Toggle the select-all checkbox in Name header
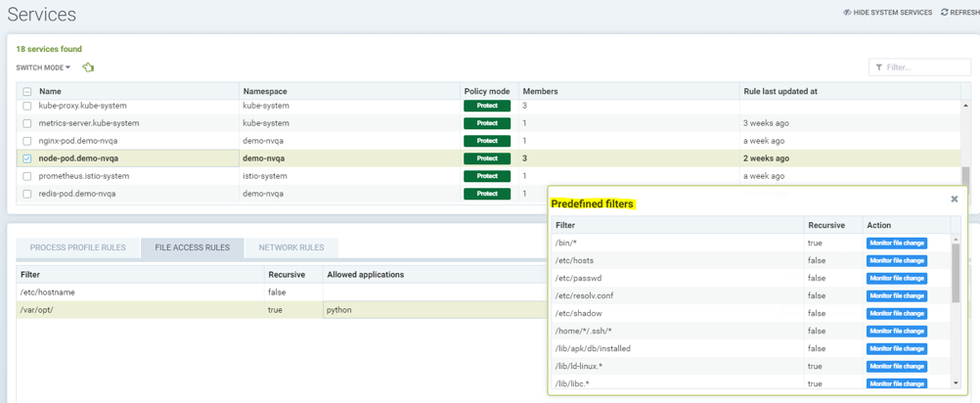 (x=27, y=92)
